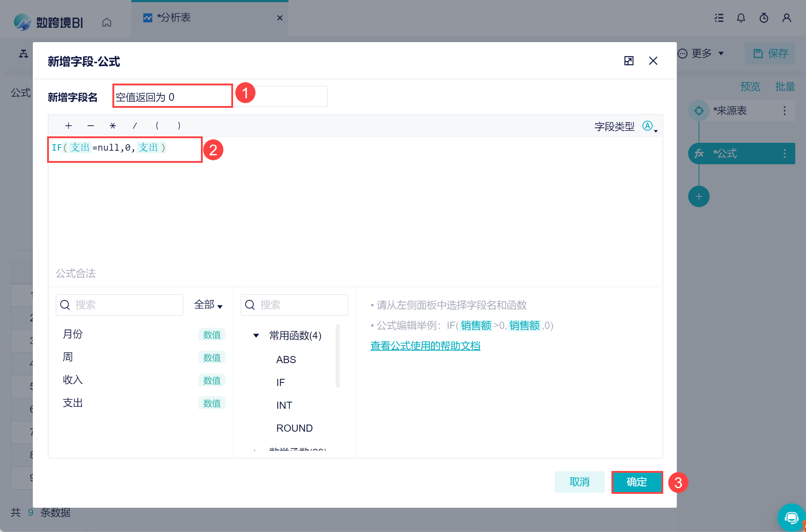Screen dimensions: 806x532
Task: Open the formula help document link
Action: pyautogui.click(x=425, y=346)
